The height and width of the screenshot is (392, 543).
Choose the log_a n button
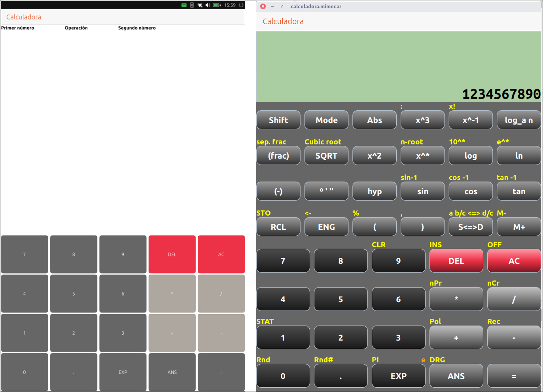pyautogui.click(x=519, y=120)
